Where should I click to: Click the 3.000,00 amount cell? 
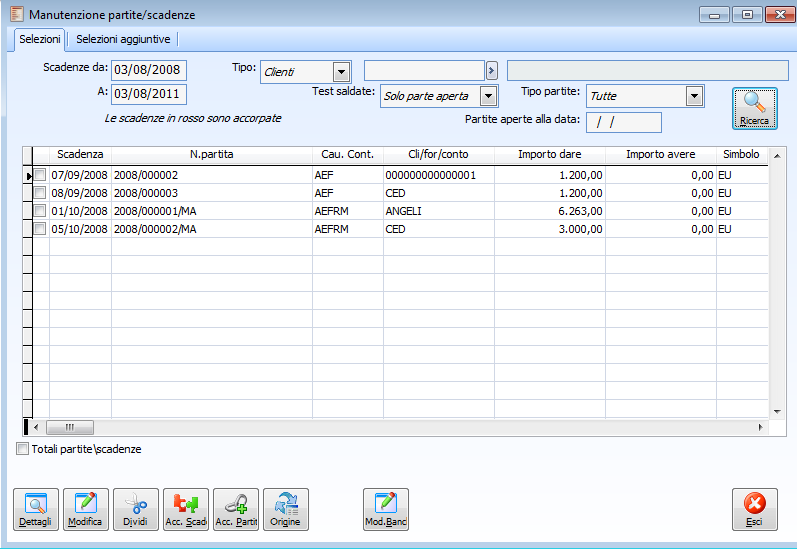click(x=549, y=229)
